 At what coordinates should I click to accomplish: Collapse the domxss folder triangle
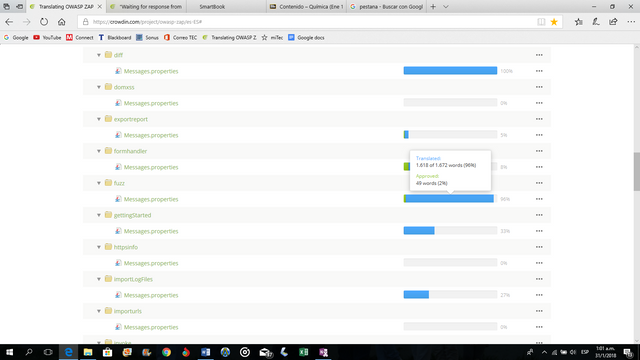(x=99, y=87)
